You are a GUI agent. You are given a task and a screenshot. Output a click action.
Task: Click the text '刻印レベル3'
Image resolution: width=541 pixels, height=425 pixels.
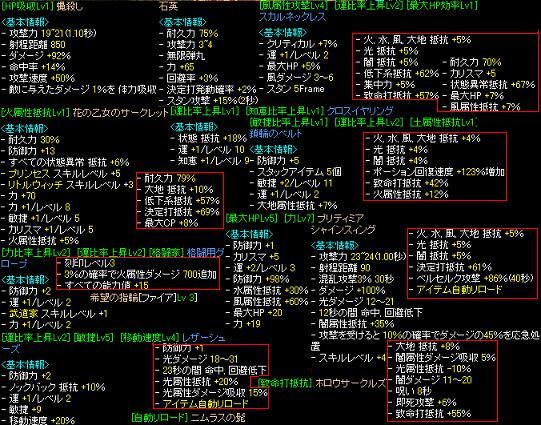[x=89, y=264]
